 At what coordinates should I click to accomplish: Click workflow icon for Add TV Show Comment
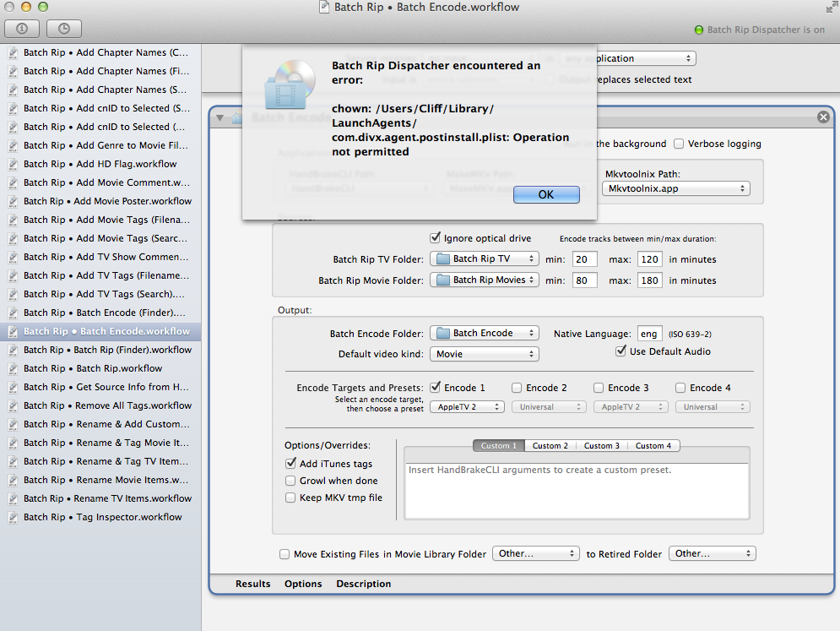point(13,258)
